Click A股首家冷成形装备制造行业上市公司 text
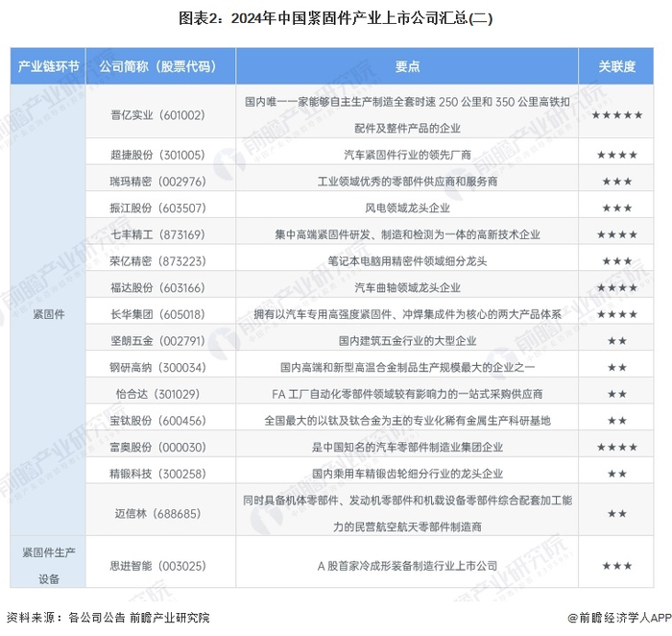 pyautogui.click(x=407, y=566)
